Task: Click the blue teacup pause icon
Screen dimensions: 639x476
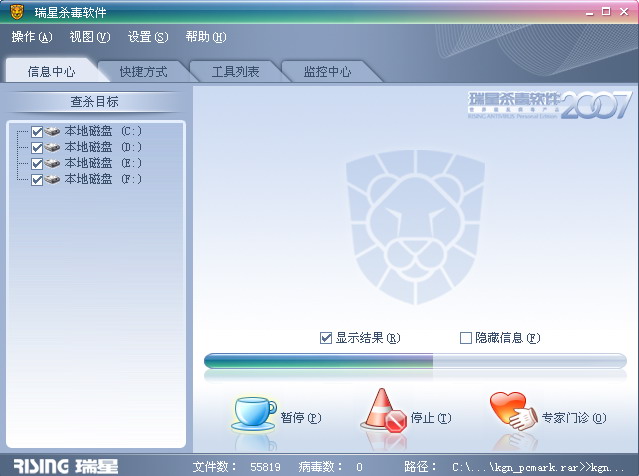Action: (254, 413)
